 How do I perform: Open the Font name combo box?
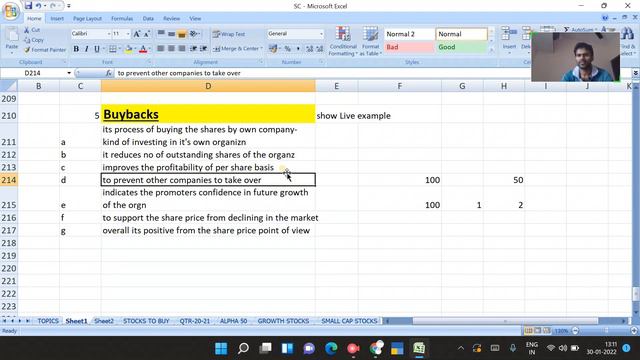(91, 33)
